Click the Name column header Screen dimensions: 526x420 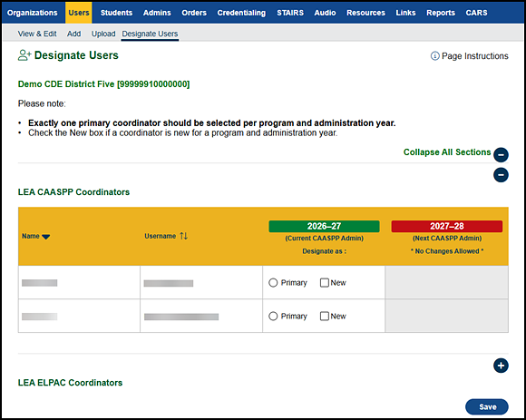(x=31, y=236)
